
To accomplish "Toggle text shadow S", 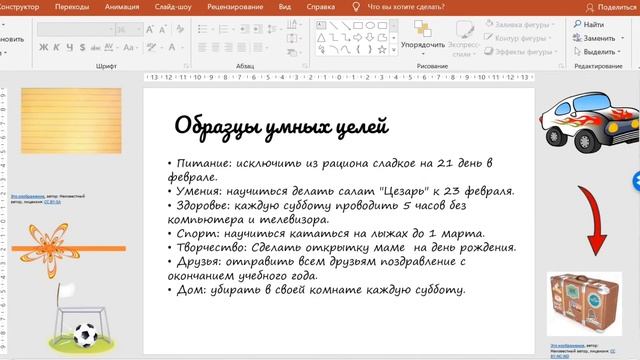I will coord(82,47).
